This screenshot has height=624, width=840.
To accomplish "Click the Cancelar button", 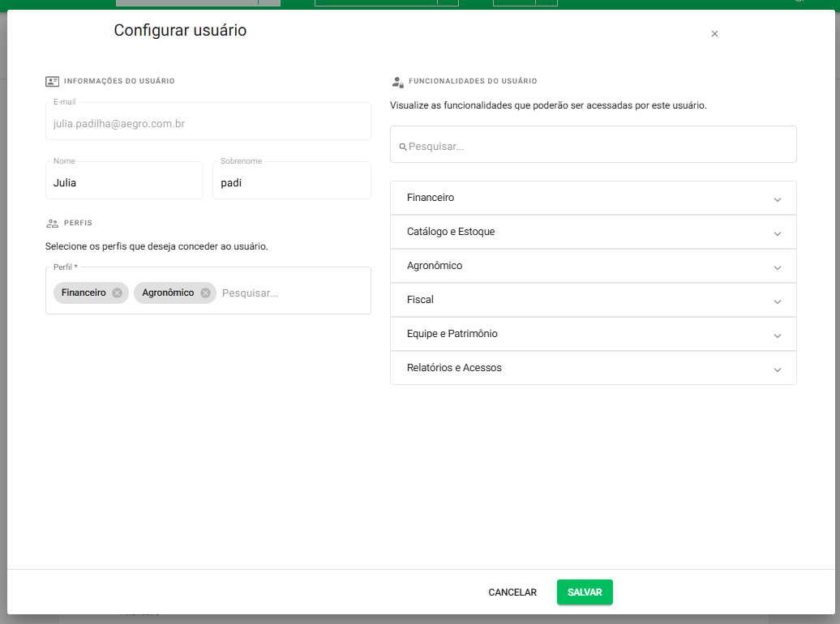I will click(x=512, y=592).
